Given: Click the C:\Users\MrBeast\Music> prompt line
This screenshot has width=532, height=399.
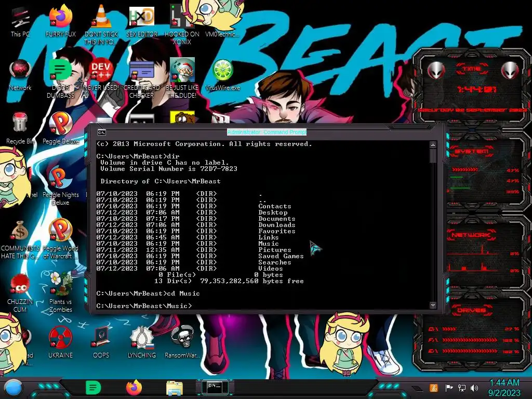Looking at the screenshot, I should point(144,305).
